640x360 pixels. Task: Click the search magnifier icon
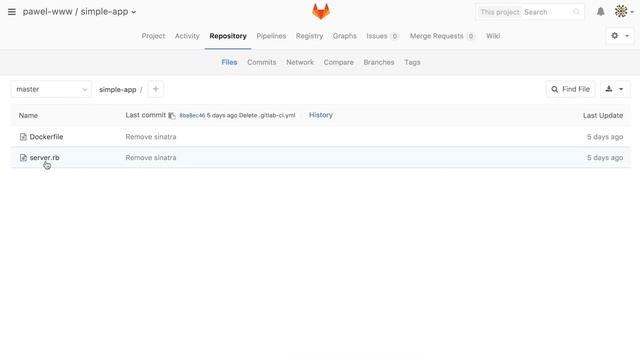coord(576,12)
